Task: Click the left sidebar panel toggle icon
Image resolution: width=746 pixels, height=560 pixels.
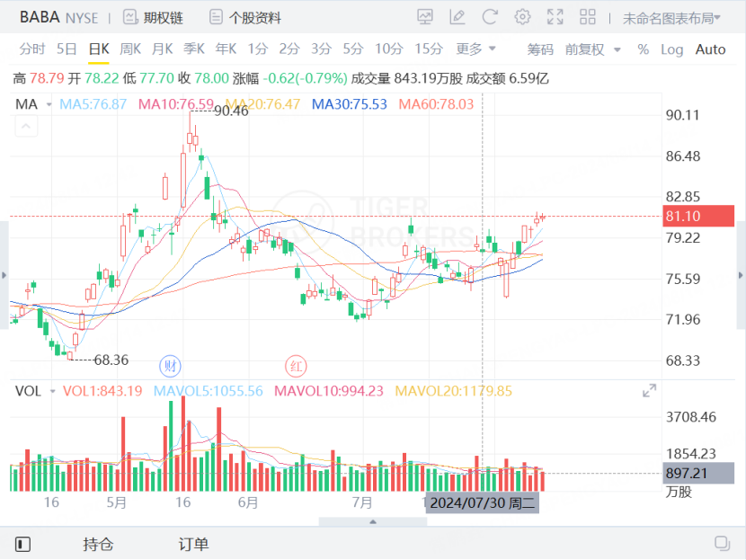Action: [x=22, y=544]
